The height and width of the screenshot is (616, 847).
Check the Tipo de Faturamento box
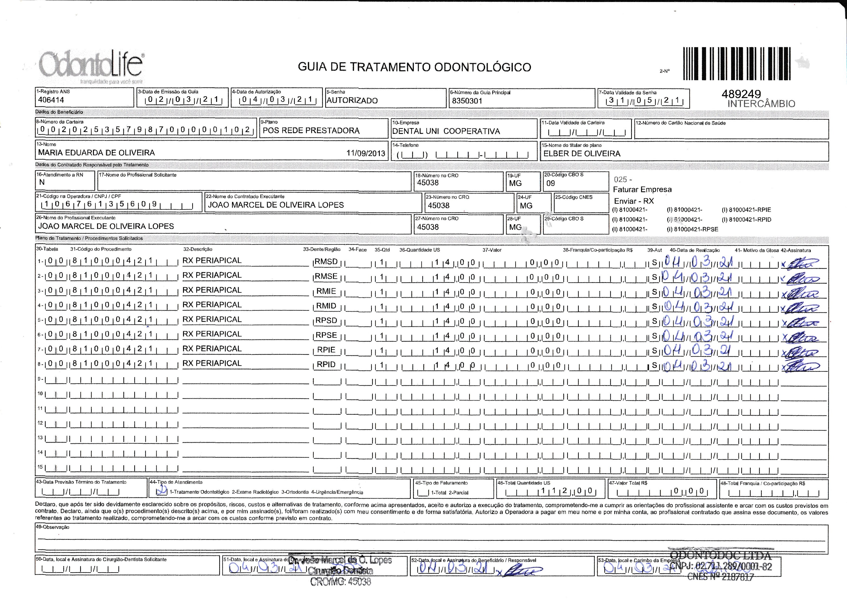tap(423, 493)
